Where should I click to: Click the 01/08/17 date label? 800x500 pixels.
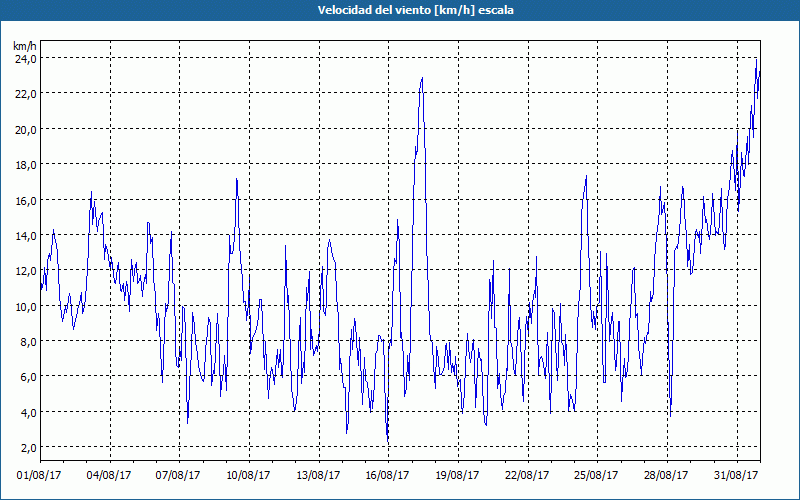point(39,475)
